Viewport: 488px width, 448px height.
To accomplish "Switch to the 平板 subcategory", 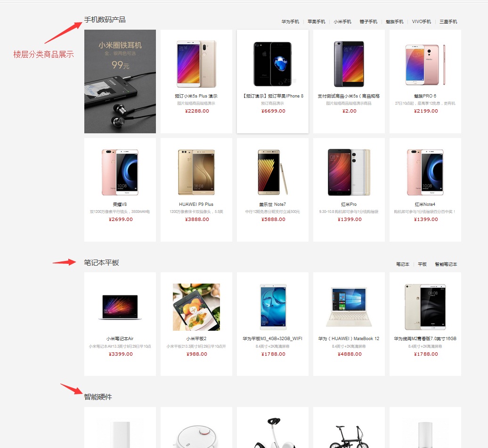I will (x=422, y=264).
